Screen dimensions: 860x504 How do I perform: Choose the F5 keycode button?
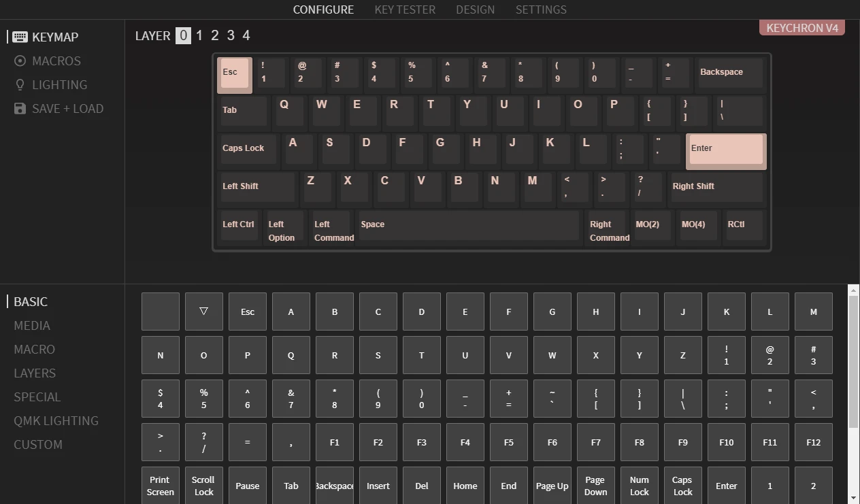point(509,442)
